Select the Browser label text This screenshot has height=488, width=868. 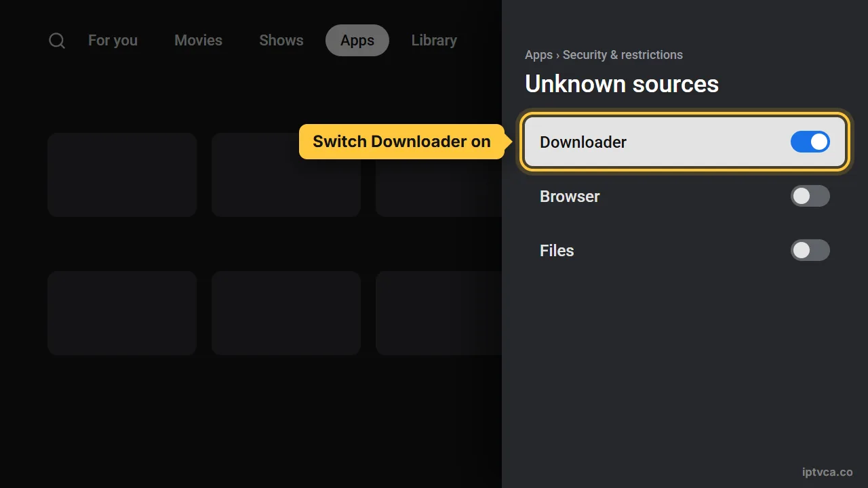570,197
